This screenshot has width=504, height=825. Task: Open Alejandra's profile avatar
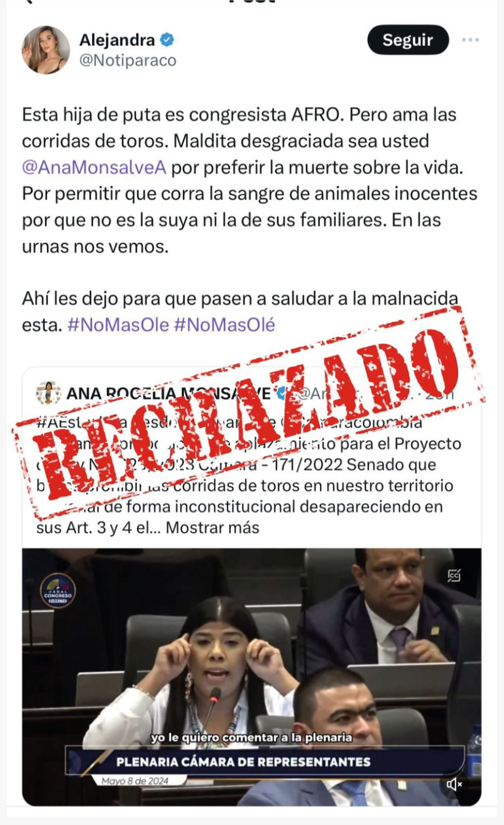click(46, 50)
